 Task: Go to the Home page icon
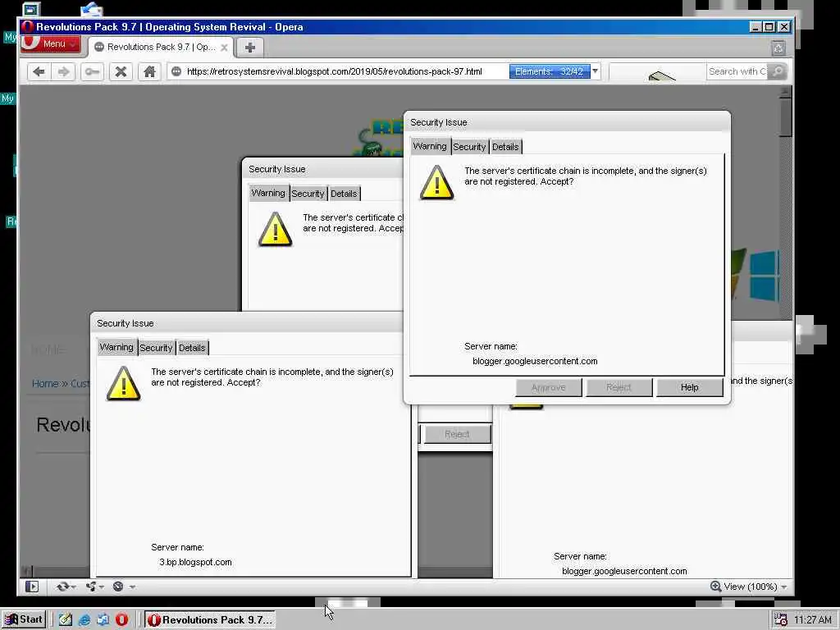pyautogui.click(x=149, y=71)
